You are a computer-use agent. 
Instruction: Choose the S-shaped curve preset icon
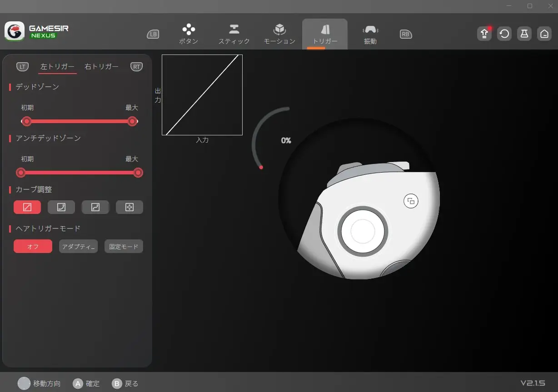point(95,207)
